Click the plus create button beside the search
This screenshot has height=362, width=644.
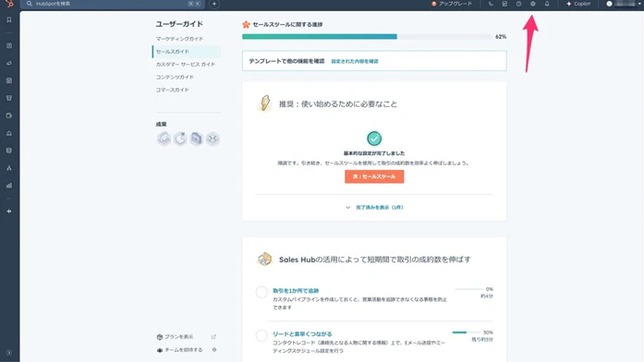214,4
